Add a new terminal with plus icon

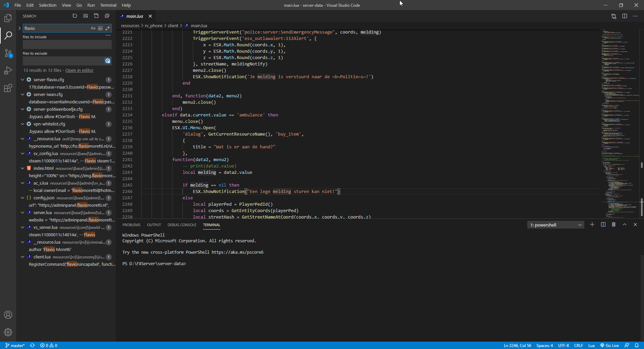point(592,225)
